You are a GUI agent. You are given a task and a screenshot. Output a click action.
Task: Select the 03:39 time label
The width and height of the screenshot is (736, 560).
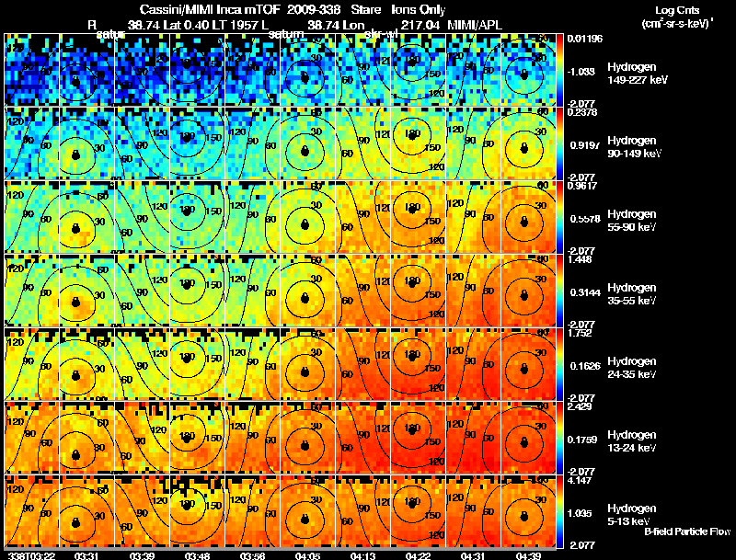click(x=142, y=555)
